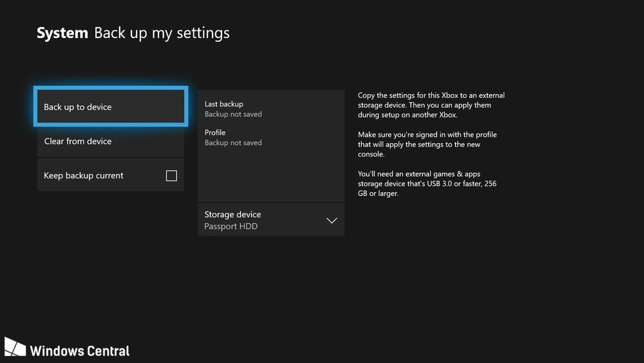This screenshot has height=363, width=644.
Task: Open the Storage device dropdown
Action: pyautogui.click(x=270, y=220)
